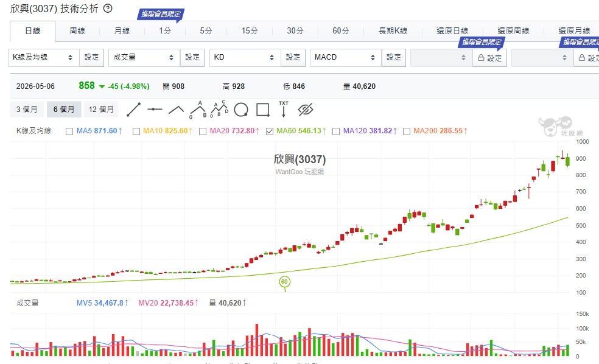Select the 3 個月 range button

pyautogui.click(x=27, y=109)
